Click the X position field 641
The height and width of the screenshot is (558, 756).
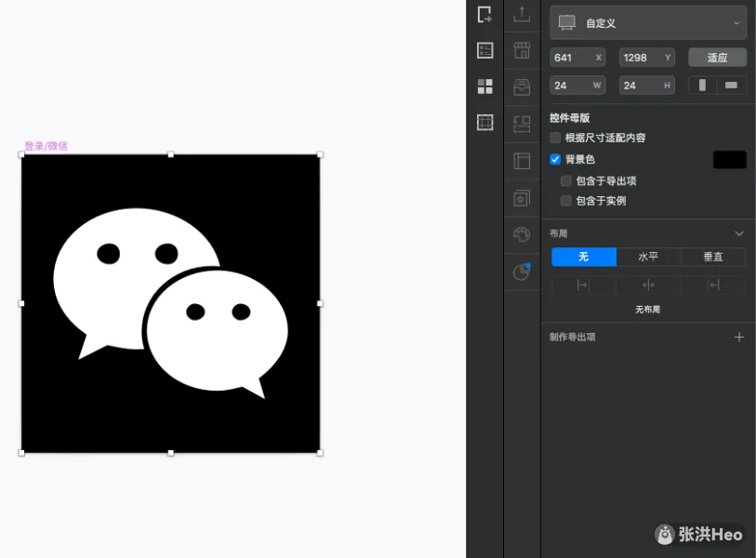(577, 58)
